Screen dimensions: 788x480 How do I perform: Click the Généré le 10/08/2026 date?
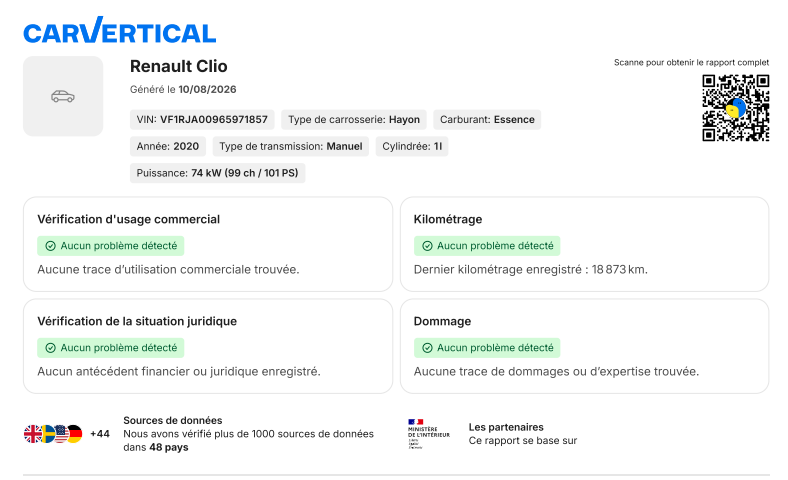coord(183,89)
